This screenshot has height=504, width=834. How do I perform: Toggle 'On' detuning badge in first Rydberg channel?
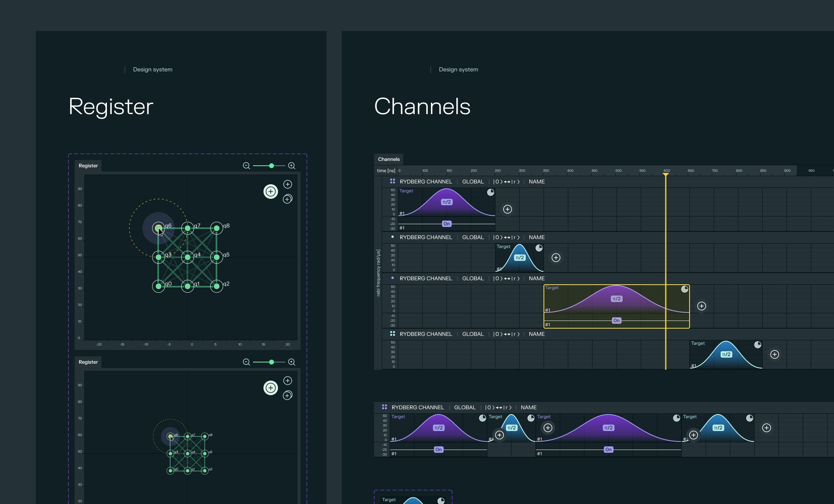447,224
